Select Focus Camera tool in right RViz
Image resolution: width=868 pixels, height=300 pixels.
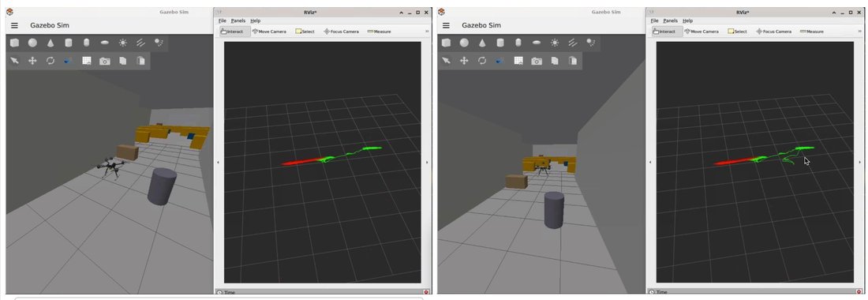pos(774,32)
